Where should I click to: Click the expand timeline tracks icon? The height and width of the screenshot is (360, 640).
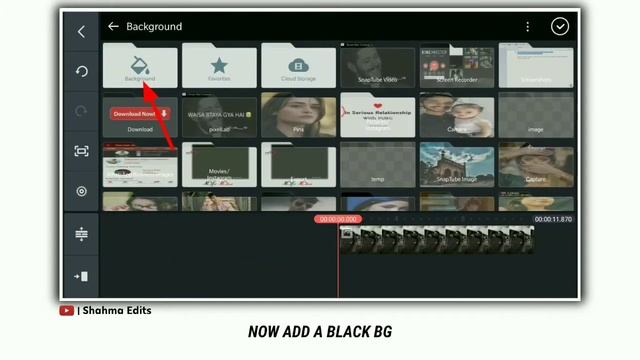(x=81, y=234)
